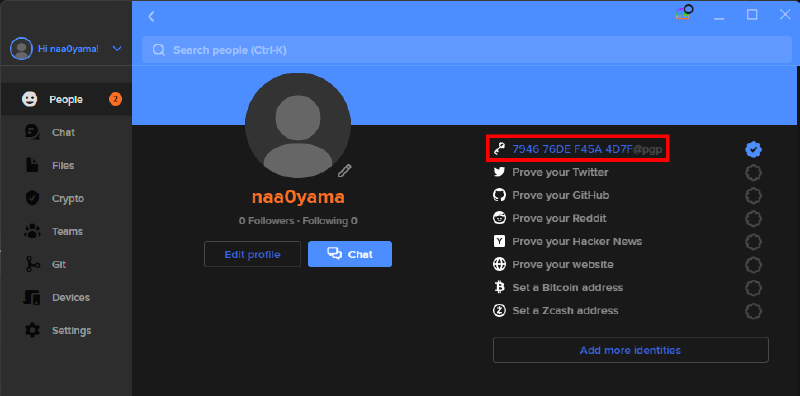The image size is (800, 396).
Task: Open the Files section in sidebar
Action: [x=66, y=165]
